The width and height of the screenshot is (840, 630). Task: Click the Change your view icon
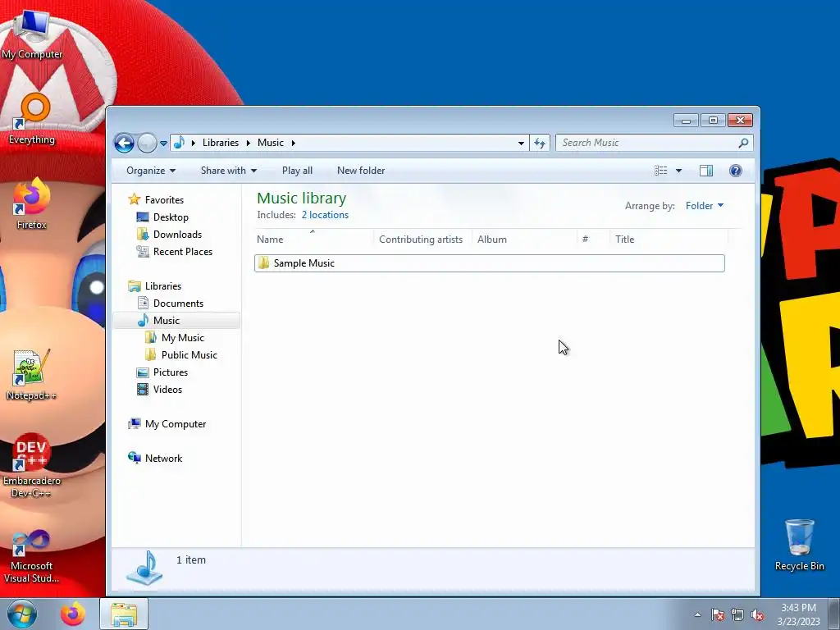pyautogui.click(x=660, y=171)
